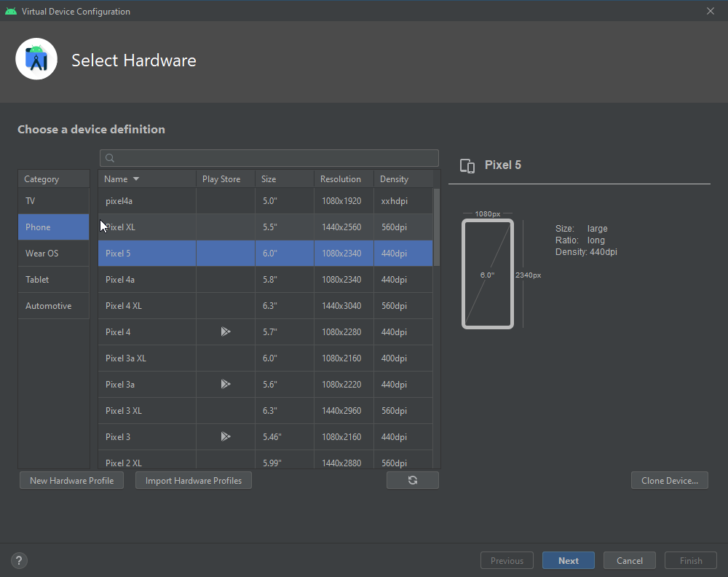Sort devices by the Name column arrow
The height and width of the screenshot is (577, 728).
[136, 179]
